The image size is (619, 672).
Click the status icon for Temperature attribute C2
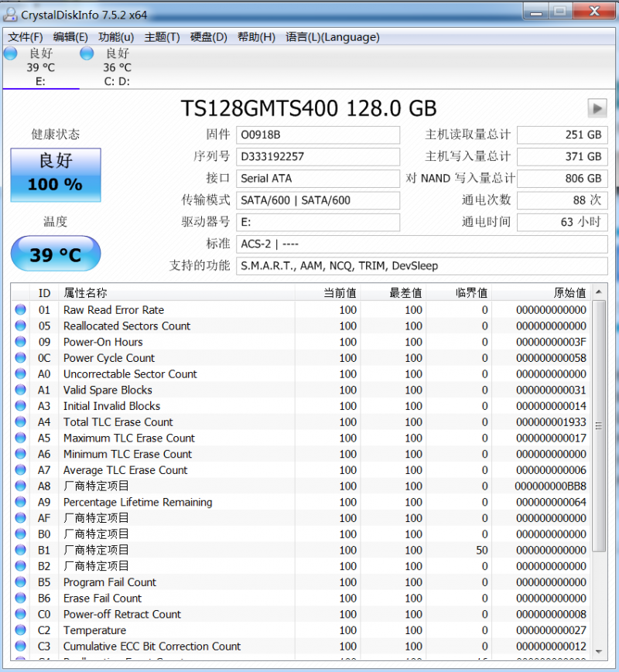coord(20,629)
